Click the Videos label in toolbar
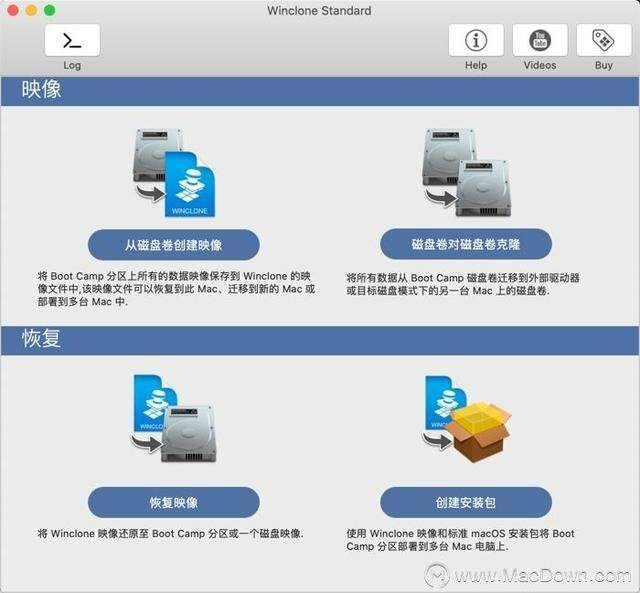The image size is (640, 593). pyautogui.click(x=540, y=65)
